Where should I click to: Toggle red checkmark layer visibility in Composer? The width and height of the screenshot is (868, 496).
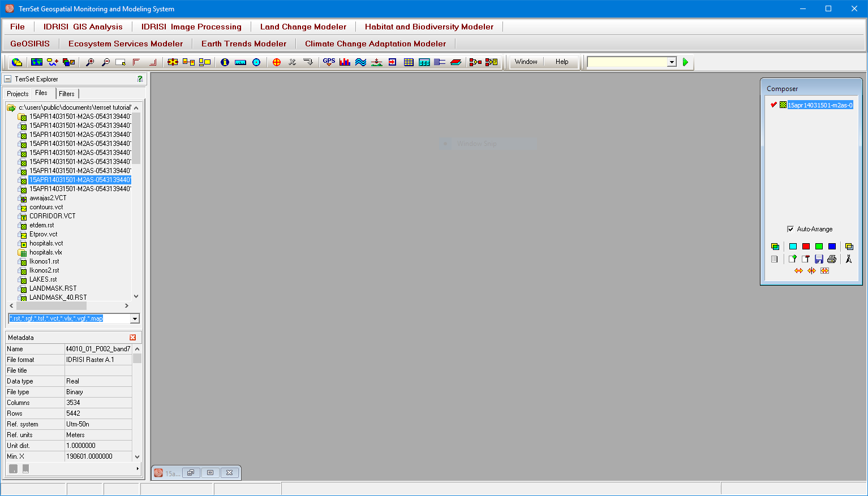click(774, 105)
